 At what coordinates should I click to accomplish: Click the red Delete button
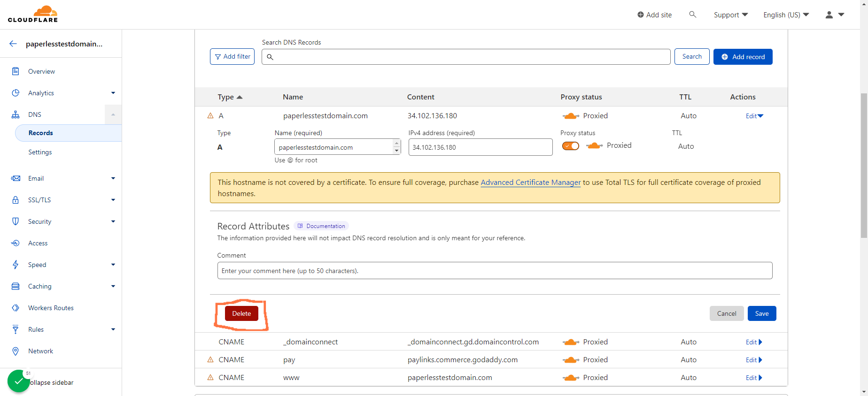click(x=241, y=313)
